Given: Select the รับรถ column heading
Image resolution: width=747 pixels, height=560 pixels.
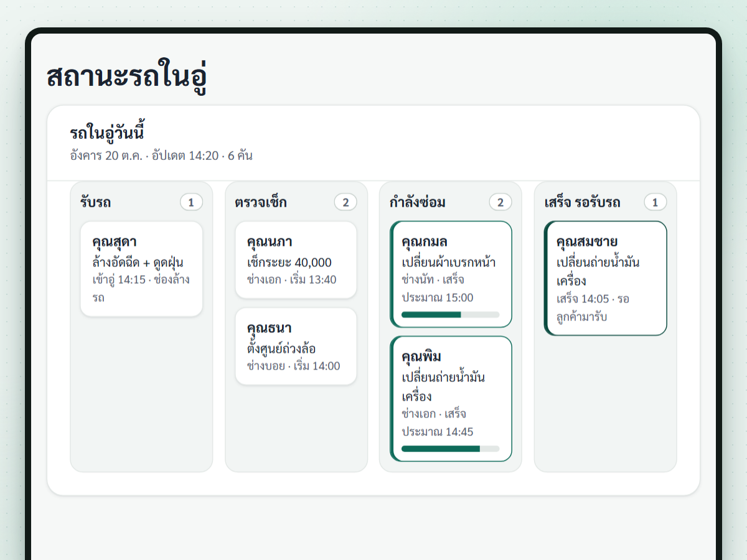Looking at the screenshot, I should click(96, 203).
